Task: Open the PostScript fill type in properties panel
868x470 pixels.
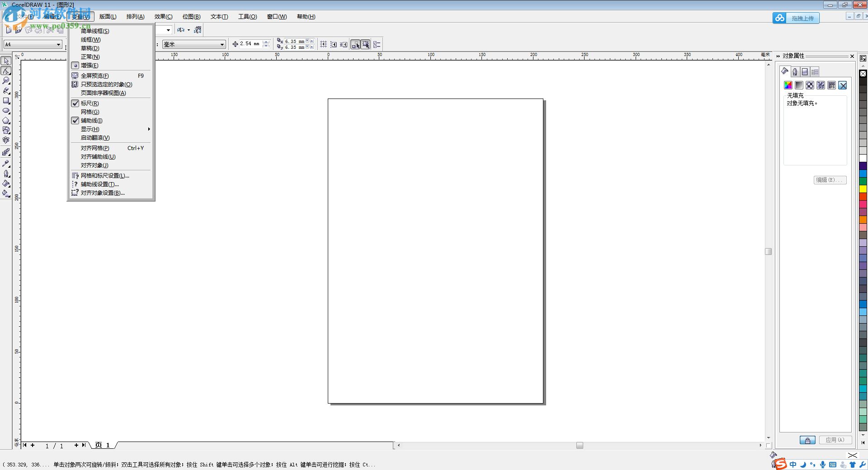Action: [x=831, y=86]
